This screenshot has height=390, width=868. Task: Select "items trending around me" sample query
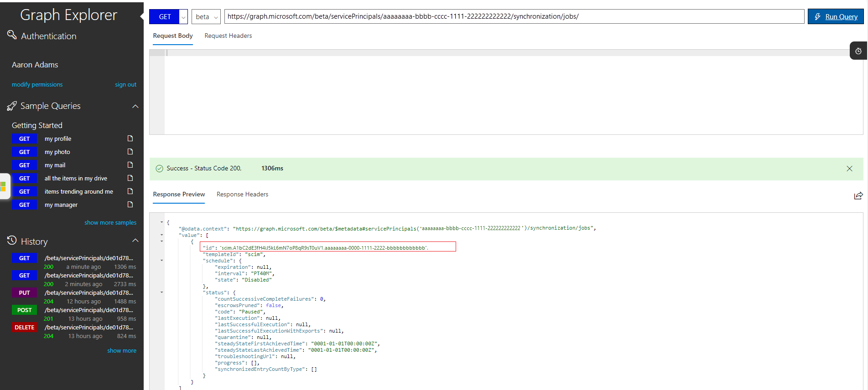click(79, 192)
